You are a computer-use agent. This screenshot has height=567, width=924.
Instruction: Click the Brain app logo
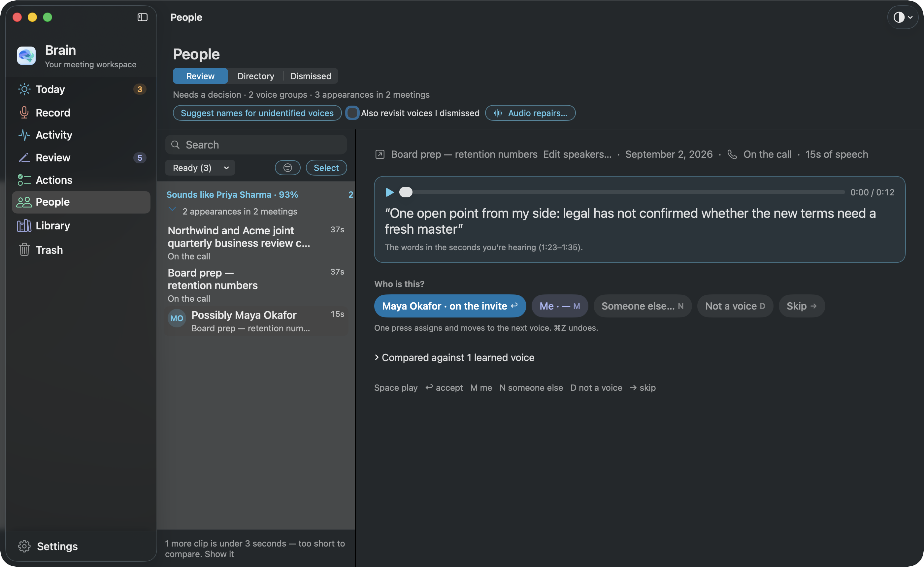(26, 56)
